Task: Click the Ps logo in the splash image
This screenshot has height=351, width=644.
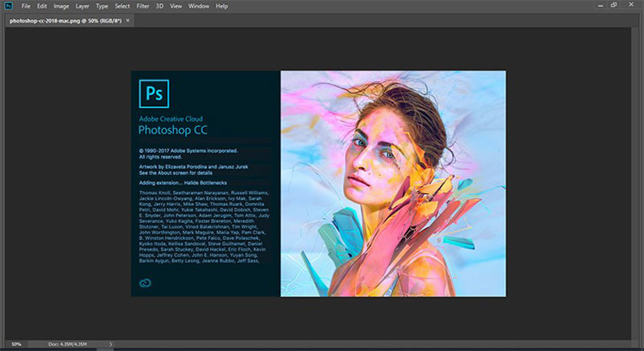Action: (154, 93)
